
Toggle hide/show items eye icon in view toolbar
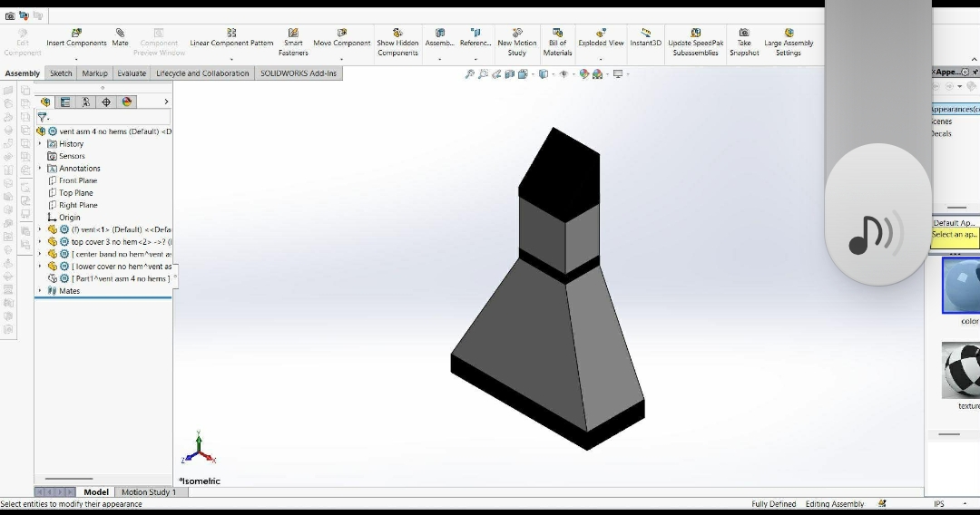click(x=563, y=74)
